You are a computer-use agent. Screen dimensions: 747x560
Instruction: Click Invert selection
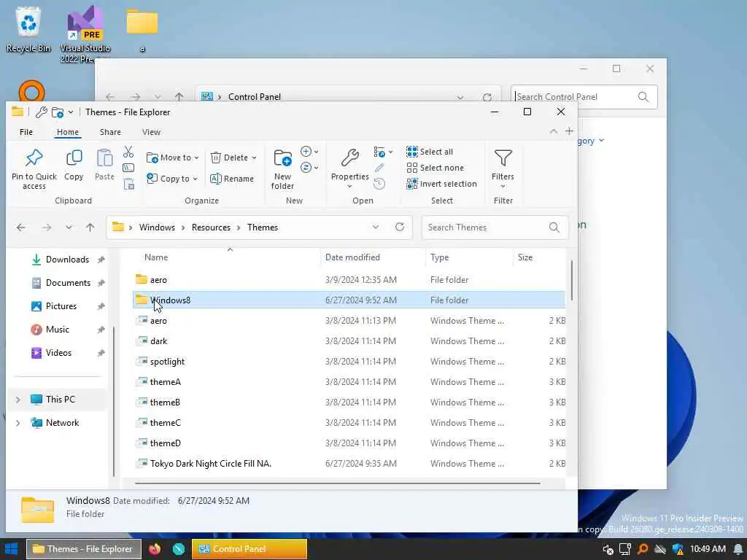click(441, 184)
